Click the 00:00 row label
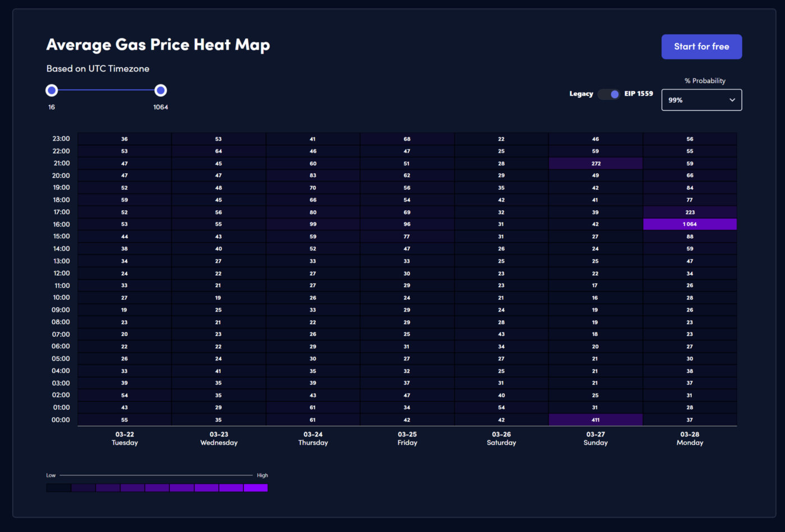The height and width of the screenshot is (532, 785). 61,420
